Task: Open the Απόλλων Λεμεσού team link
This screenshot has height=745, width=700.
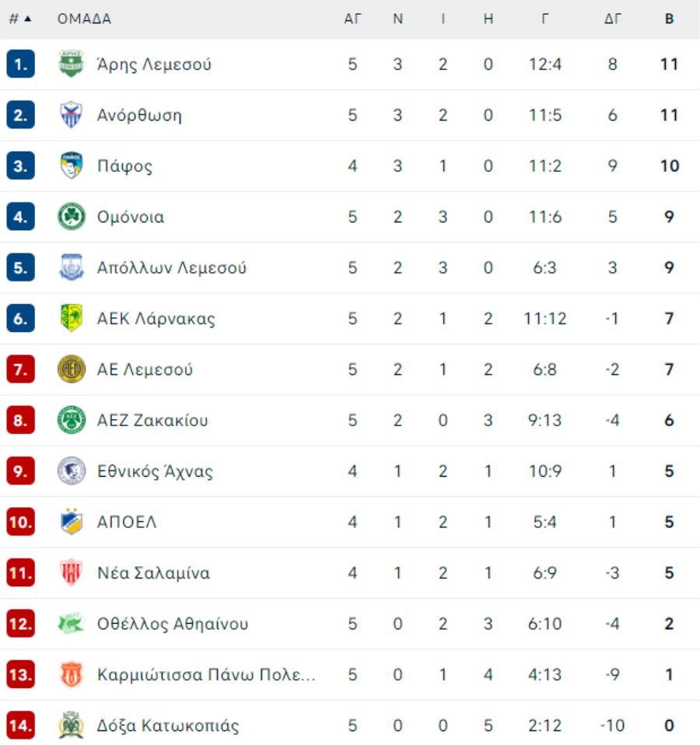Action: click(172, 268)
